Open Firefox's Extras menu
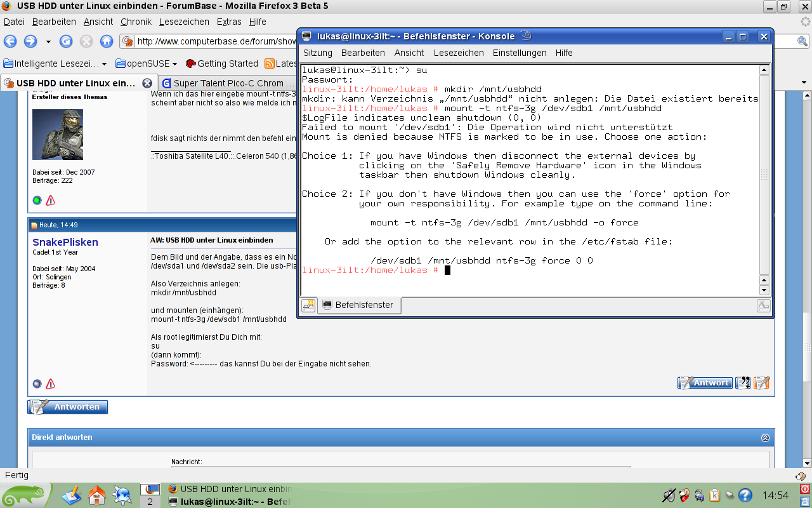 [229, 22]
